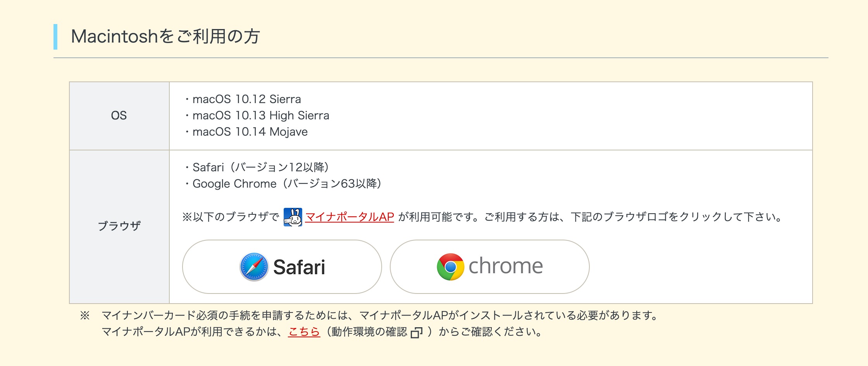Open the こちら link in footnote
Viewport: 868px width, 366px height.
coord(304,332)
